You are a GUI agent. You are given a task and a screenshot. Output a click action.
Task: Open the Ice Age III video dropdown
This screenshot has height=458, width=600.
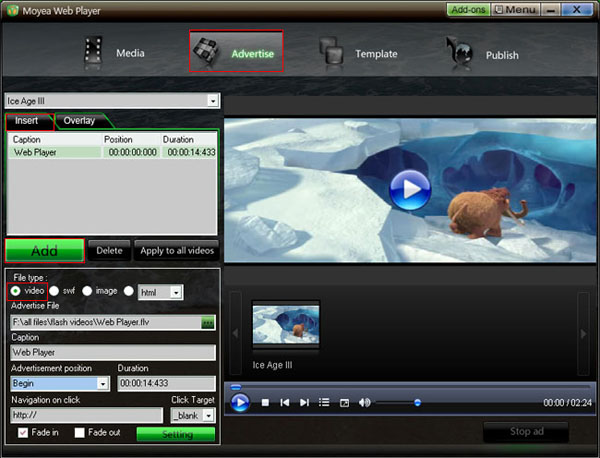click(213, 101)
